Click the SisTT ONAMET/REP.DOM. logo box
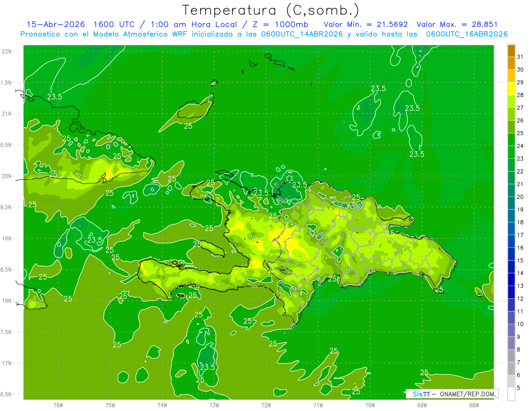 point(452,394)
